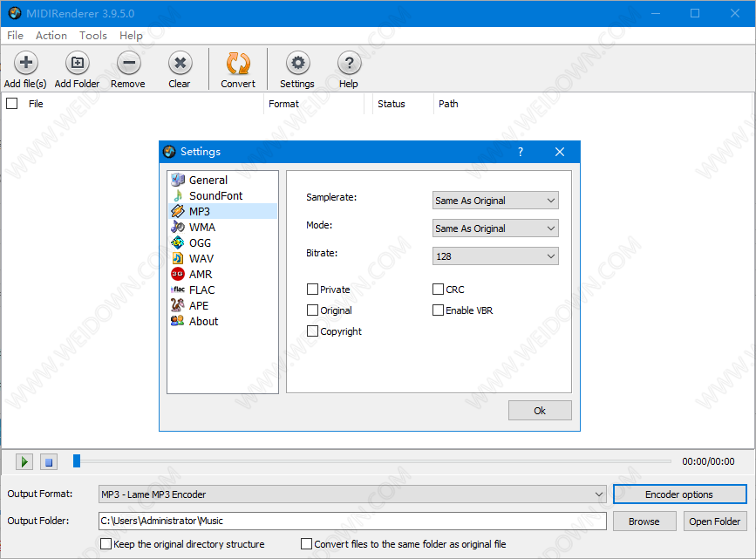
Task: Click the Add file(s) toolbar icon
Action: (26, 63)
